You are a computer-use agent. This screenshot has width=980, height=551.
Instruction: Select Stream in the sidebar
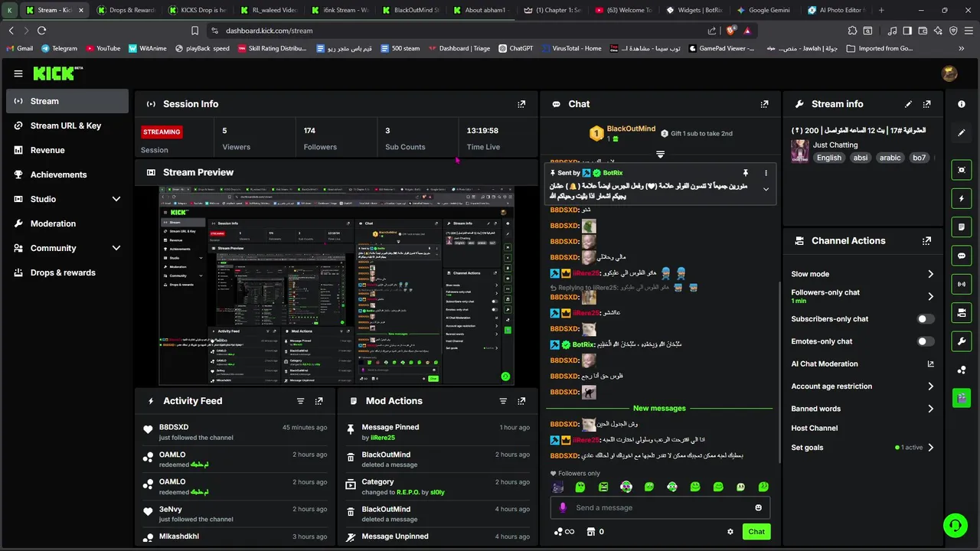67,101
